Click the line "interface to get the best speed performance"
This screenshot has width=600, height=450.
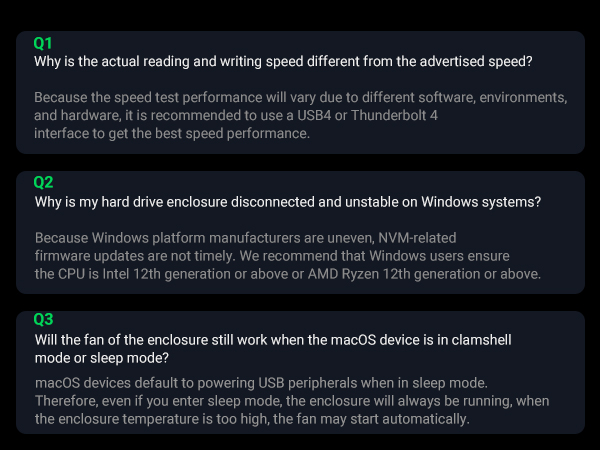(x=171, y=134)
